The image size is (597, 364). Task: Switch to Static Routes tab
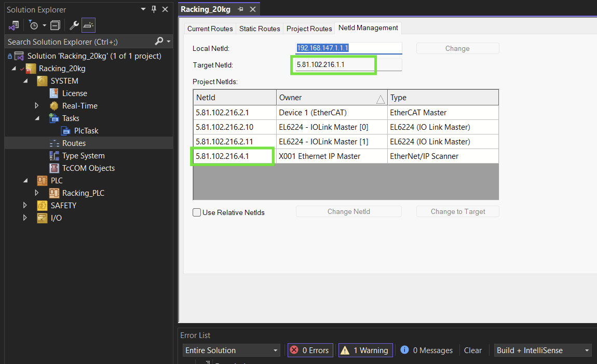point(260,29)
